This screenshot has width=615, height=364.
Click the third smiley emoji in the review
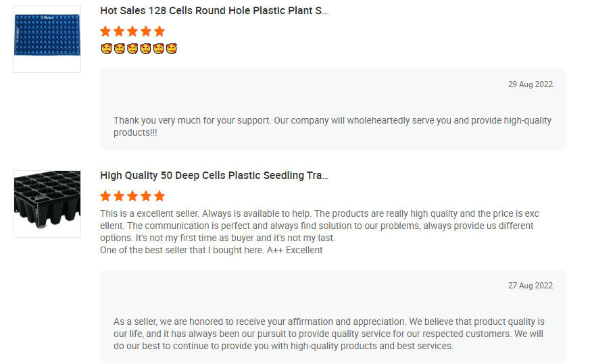click(x=132, y=49)
